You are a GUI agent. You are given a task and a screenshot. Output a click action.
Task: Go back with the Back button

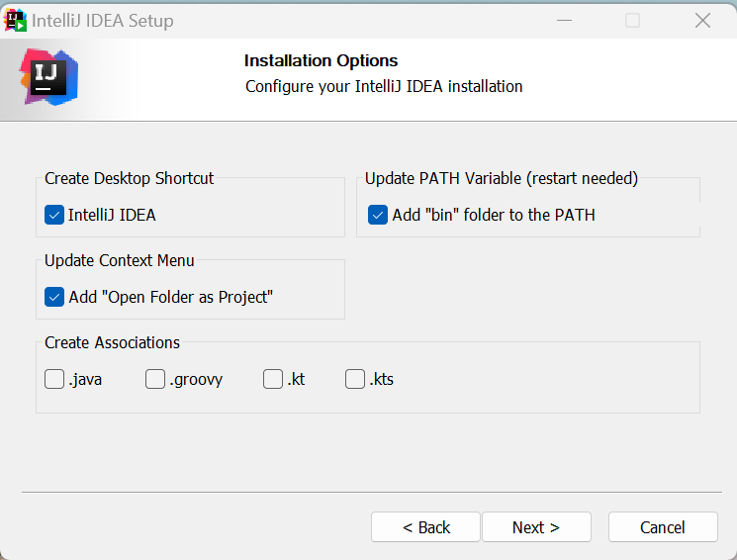(x=425, y=527)
